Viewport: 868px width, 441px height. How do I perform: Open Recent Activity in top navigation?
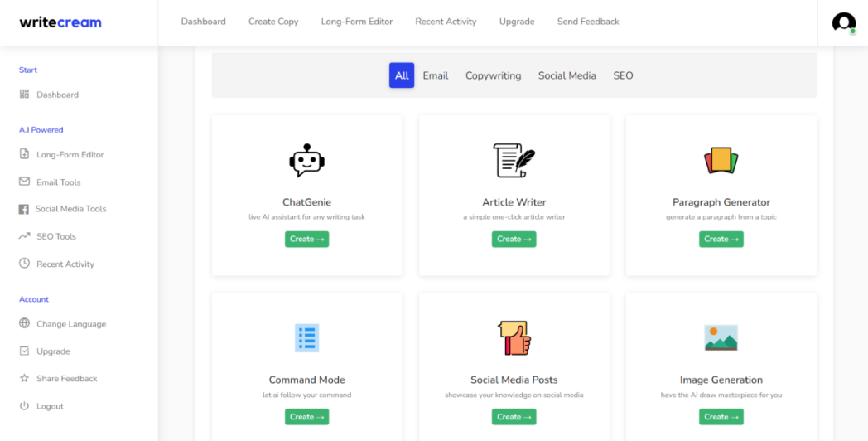(446, 22)
